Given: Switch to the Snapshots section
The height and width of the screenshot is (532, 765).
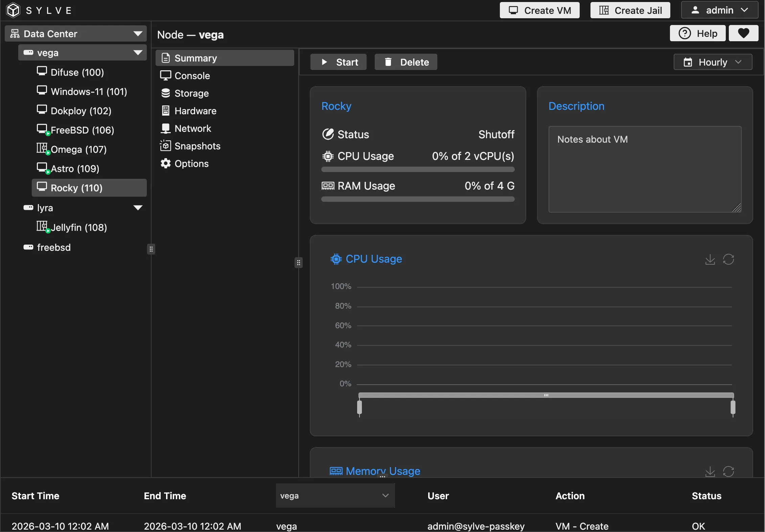Looking at the screenshot, I should click(197, 146).
